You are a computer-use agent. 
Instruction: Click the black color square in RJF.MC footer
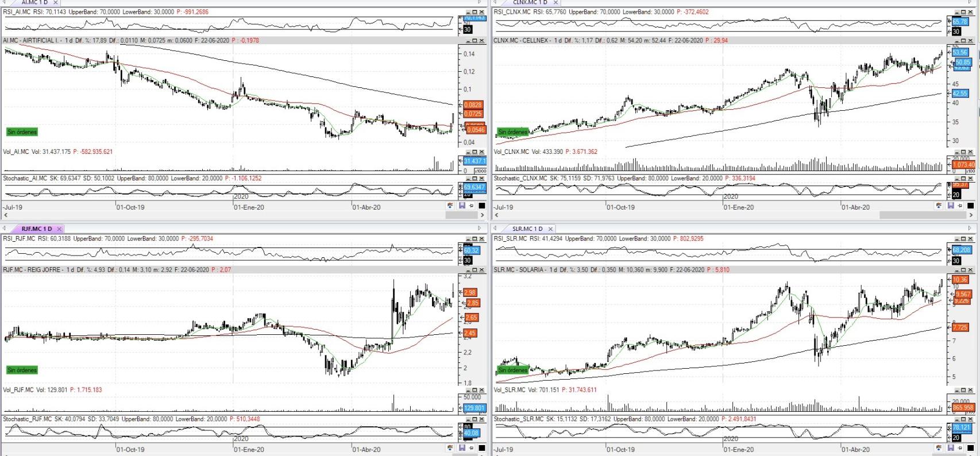pos(482,447)
